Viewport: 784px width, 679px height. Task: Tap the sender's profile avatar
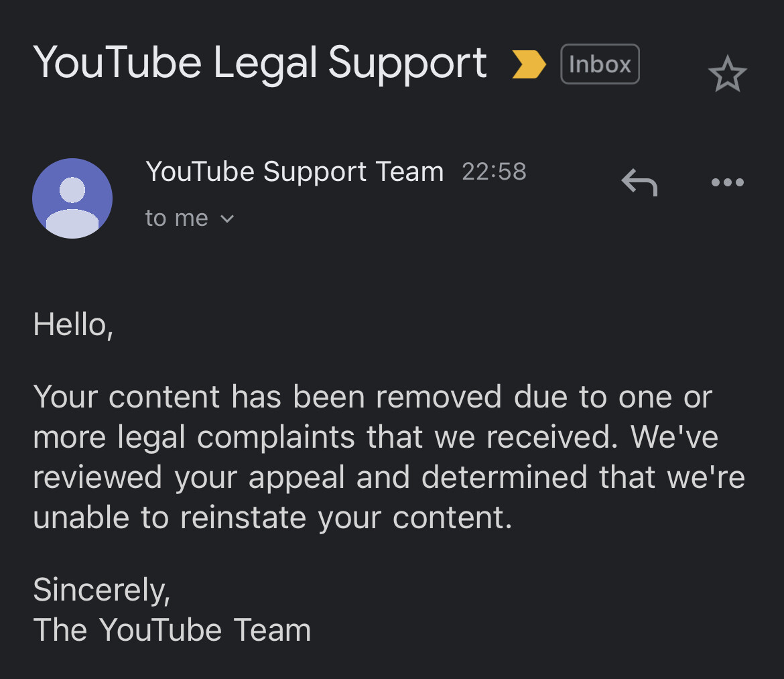(72, 198)
